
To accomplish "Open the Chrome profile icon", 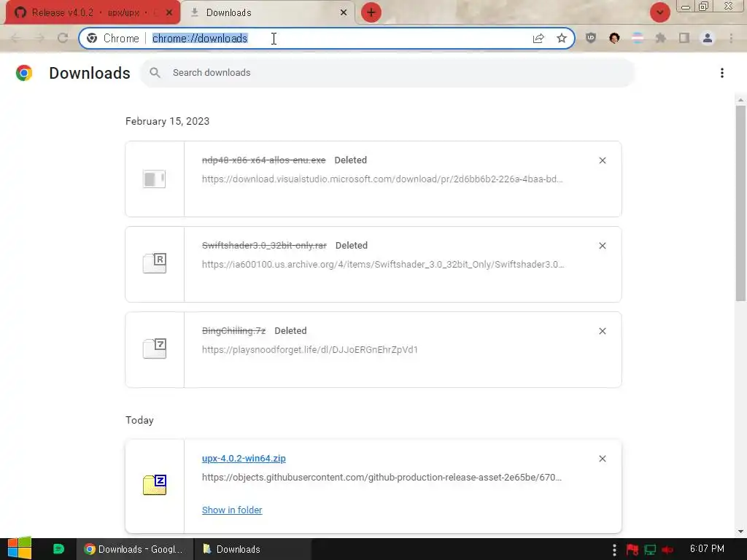I will (x=708, y=38).
